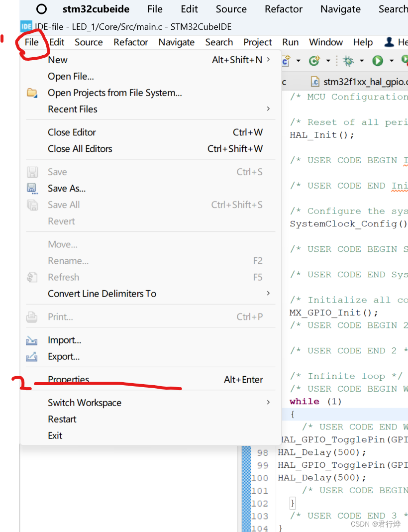Viewport: 408px width, 532px height.
Task: Click the highlighted File menu in the IDE window
Action: coord(31,42)
